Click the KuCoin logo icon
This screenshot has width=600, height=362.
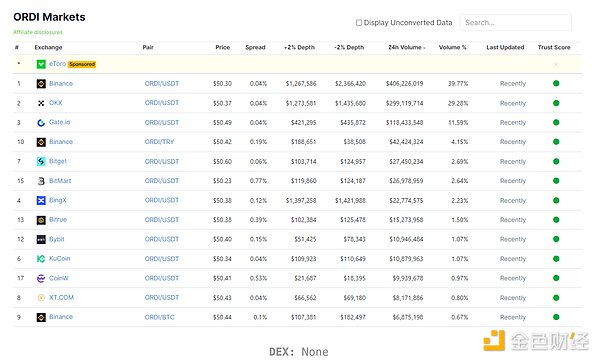point(41,259)
